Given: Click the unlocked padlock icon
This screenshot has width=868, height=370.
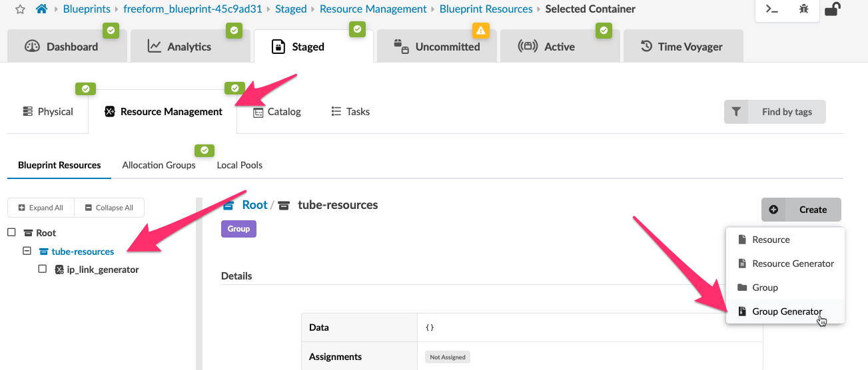Looking at the screenshot, I should [x=832, y=9].
